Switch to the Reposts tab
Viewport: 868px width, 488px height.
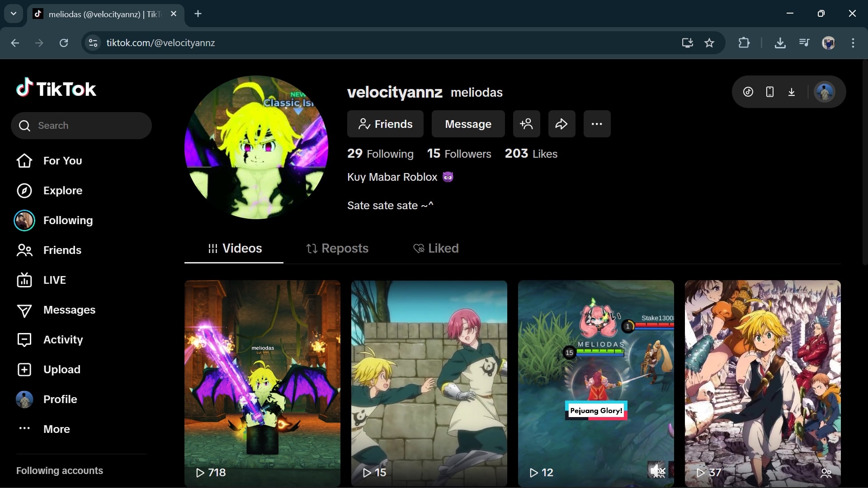click(x=337, y=249)
